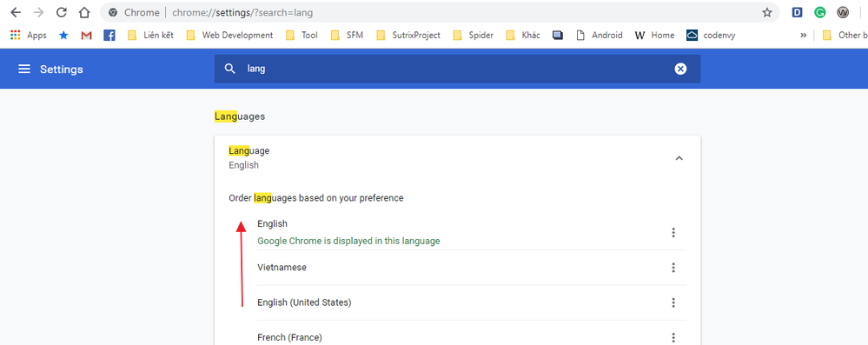Select the English (United States) row text
868x345 pixels.
click(304, 302)
